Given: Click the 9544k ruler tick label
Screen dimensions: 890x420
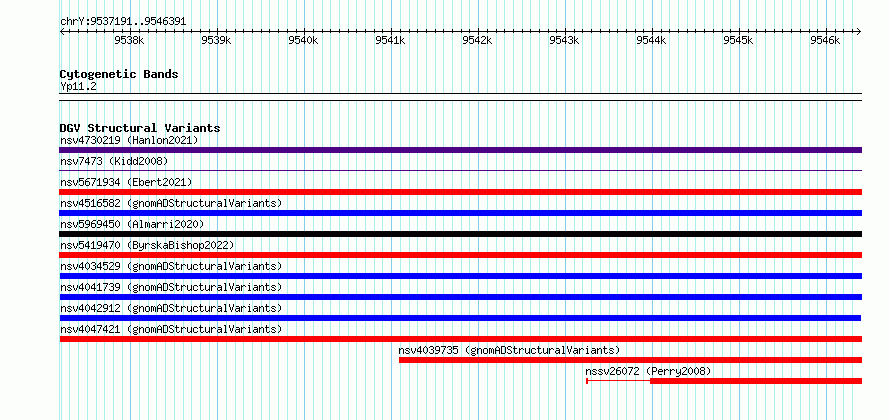Looking at the screenshot, I should (x=651, y=40).
